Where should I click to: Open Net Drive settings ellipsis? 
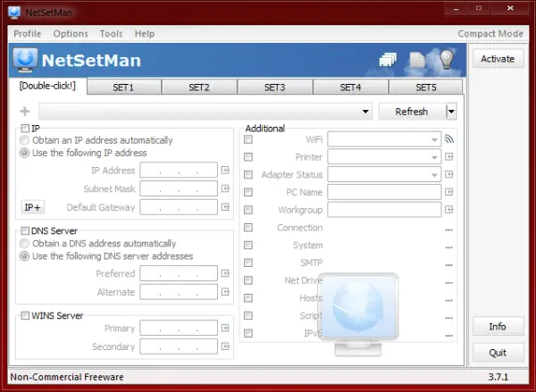[449, 283]
